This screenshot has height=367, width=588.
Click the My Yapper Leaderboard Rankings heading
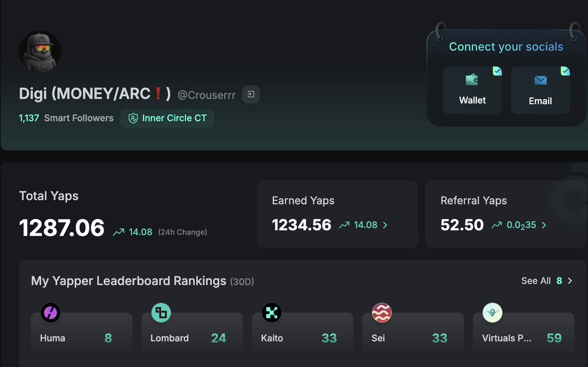pyautogui.click(x=129, y=281)
